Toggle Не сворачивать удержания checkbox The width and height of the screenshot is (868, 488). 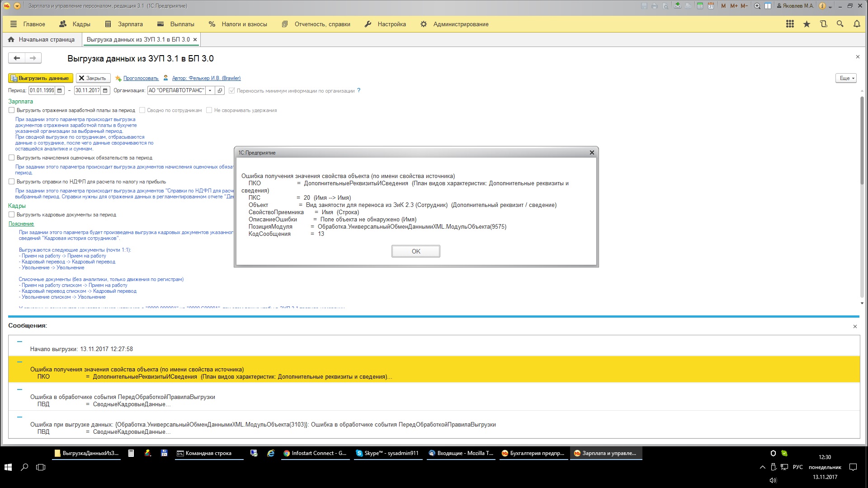pyautogui.click(x=209, y=110)
